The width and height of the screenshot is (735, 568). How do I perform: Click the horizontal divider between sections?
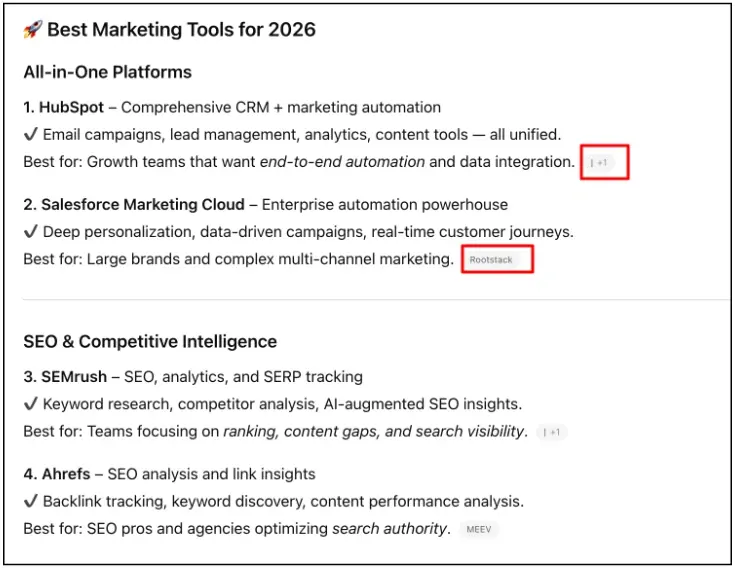coord(376,299)
